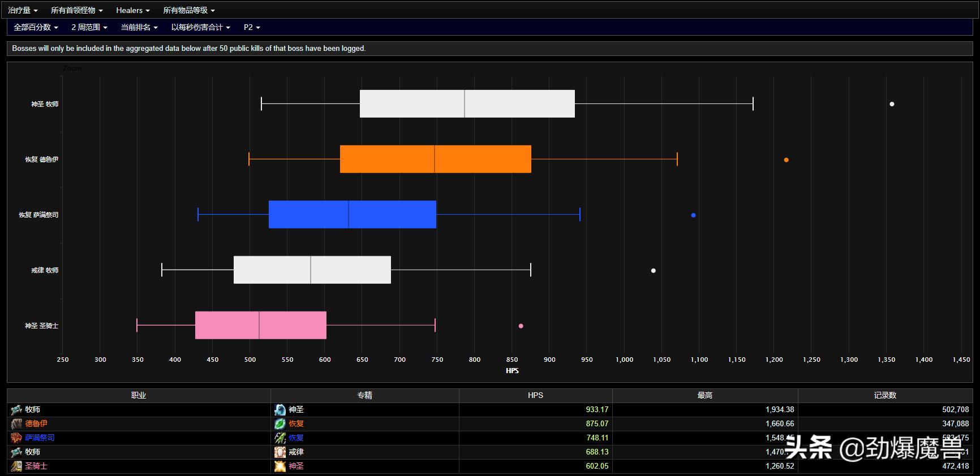Click the 神圣 paladin spec icon

coord(280,466)
